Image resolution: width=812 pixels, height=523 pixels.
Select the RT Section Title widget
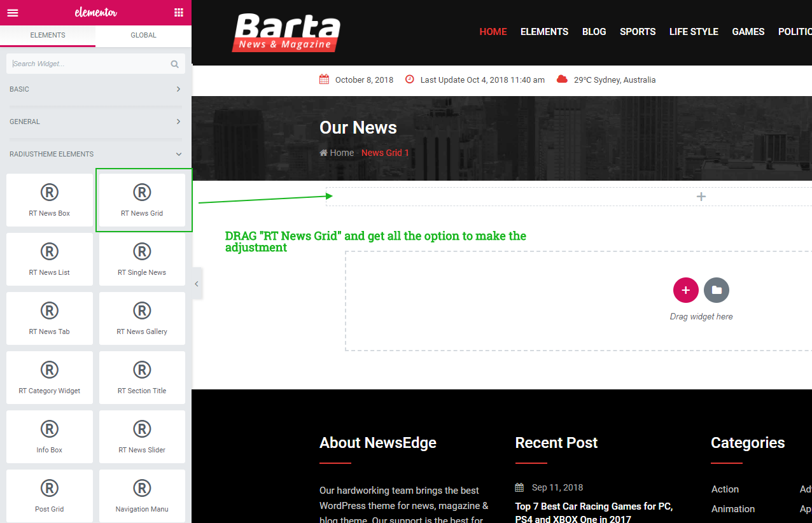pos(142,377)
